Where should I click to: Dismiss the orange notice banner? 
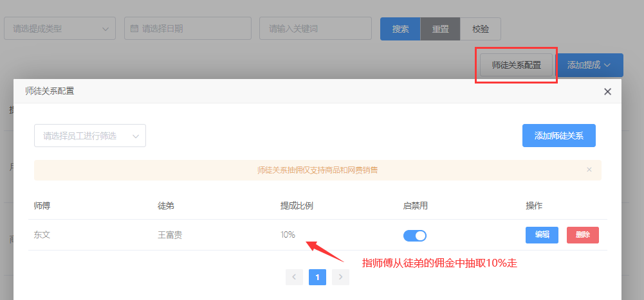tap(589, 170)
